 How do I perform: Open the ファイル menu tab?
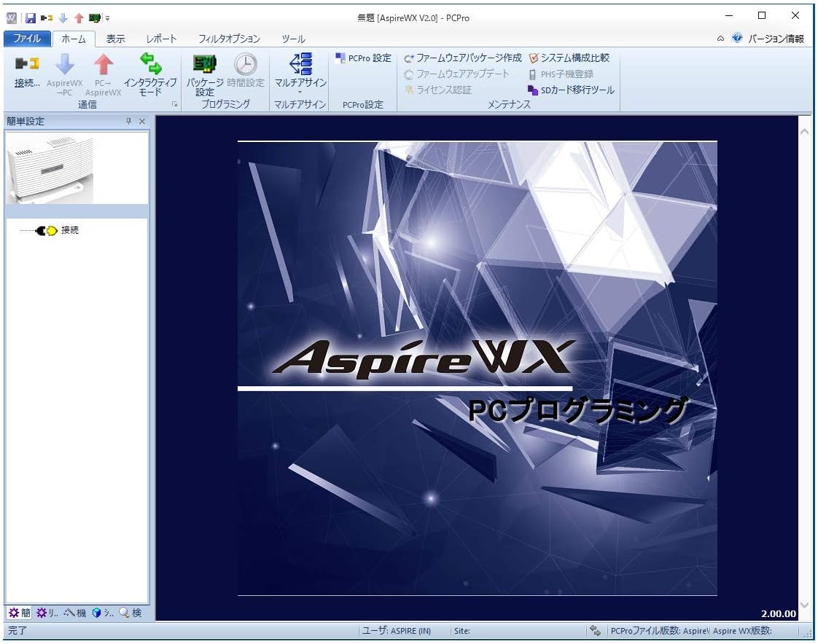point(26,39)
